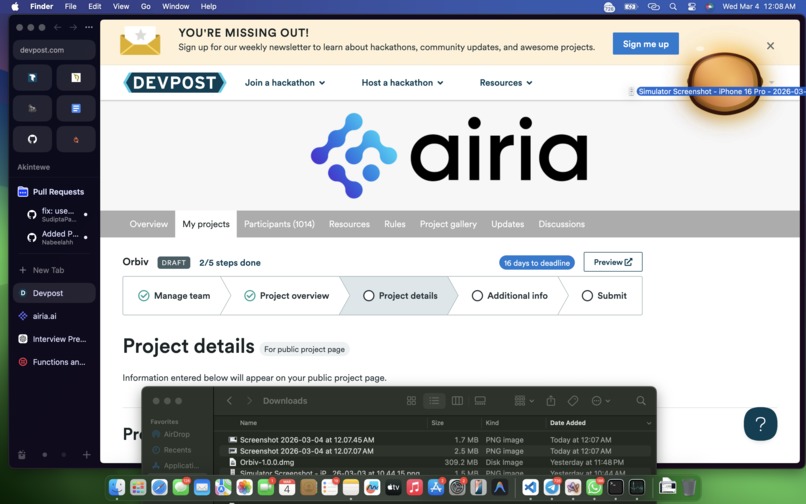This screenshot has width=806, height=504.
Task: Open the Edit menu in menu bar
Action: (x=95, y=6)
